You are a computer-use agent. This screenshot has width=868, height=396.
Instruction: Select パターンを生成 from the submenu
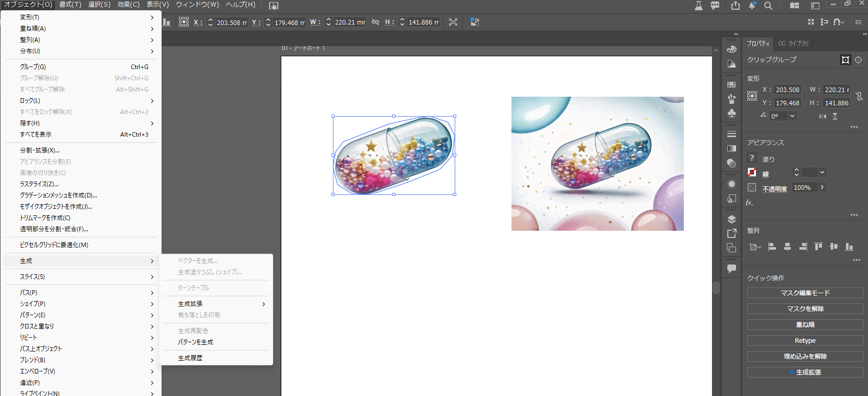click(195, 342)
